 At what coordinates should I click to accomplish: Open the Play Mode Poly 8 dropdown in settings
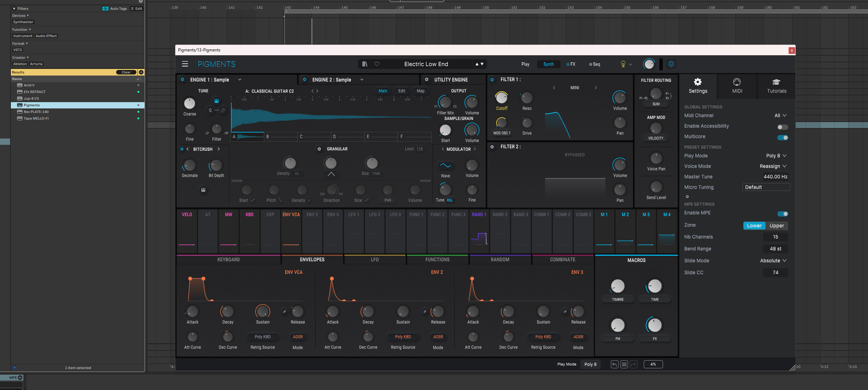776,156
